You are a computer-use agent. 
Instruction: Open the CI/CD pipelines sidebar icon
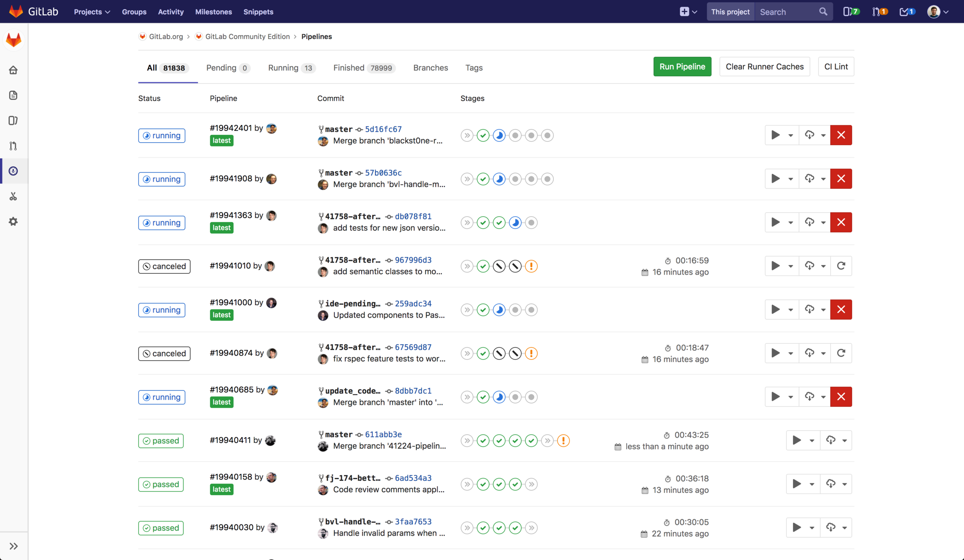13,171
